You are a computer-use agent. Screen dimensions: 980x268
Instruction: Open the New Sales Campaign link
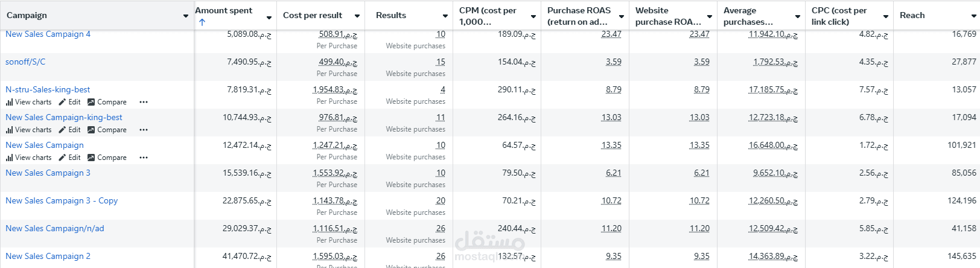[45, 145]
